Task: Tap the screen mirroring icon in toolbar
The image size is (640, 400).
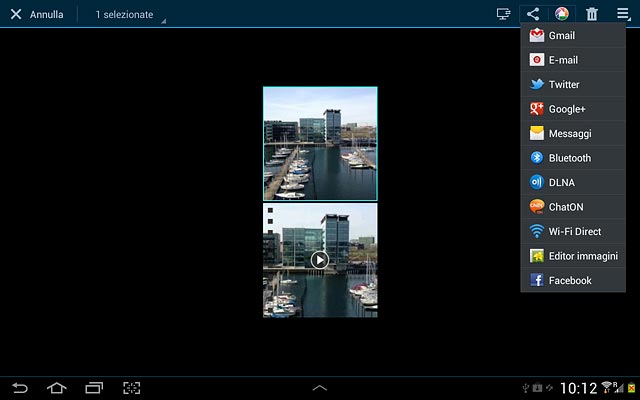Action: tap(504, 14)
